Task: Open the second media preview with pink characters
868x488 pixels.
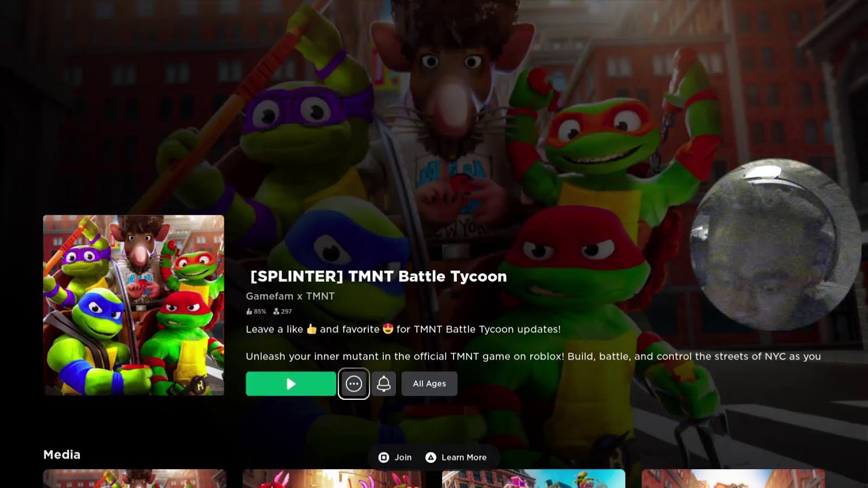Action: point(334,479)
